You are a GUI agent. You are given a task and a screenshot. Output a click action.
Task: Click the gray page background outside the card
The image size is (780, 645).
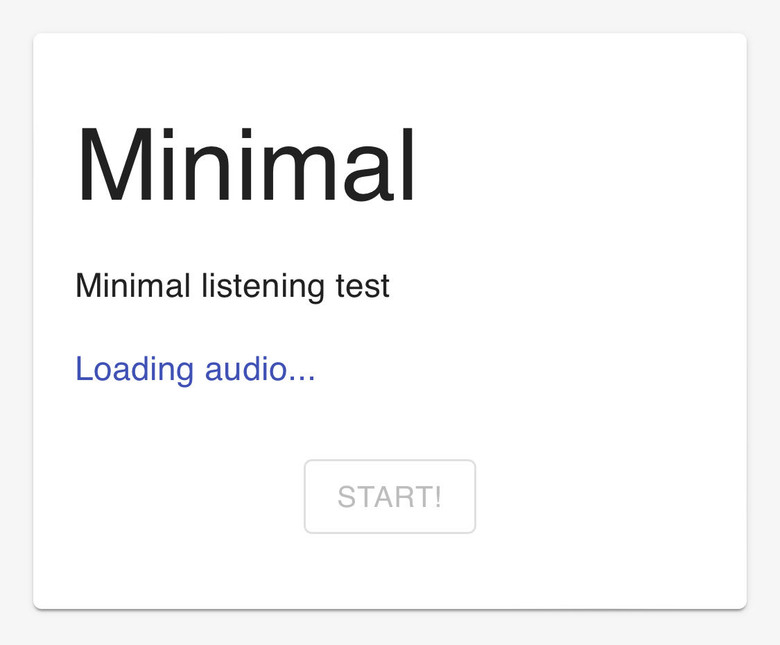pos(390,628)
